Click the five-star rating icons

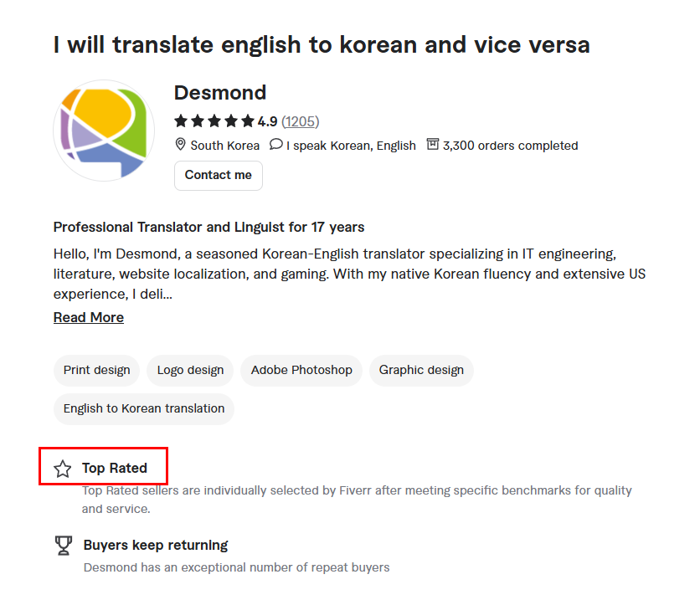[214, 121]
